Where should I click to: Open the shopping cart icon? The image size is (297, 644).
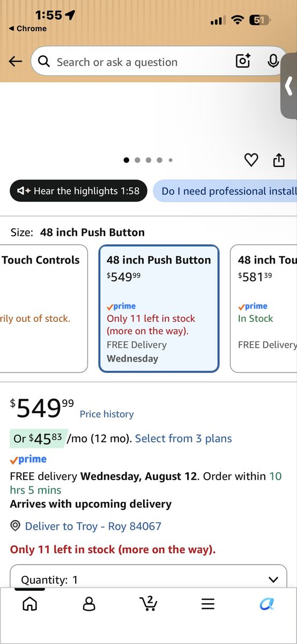tap(148, 604)
